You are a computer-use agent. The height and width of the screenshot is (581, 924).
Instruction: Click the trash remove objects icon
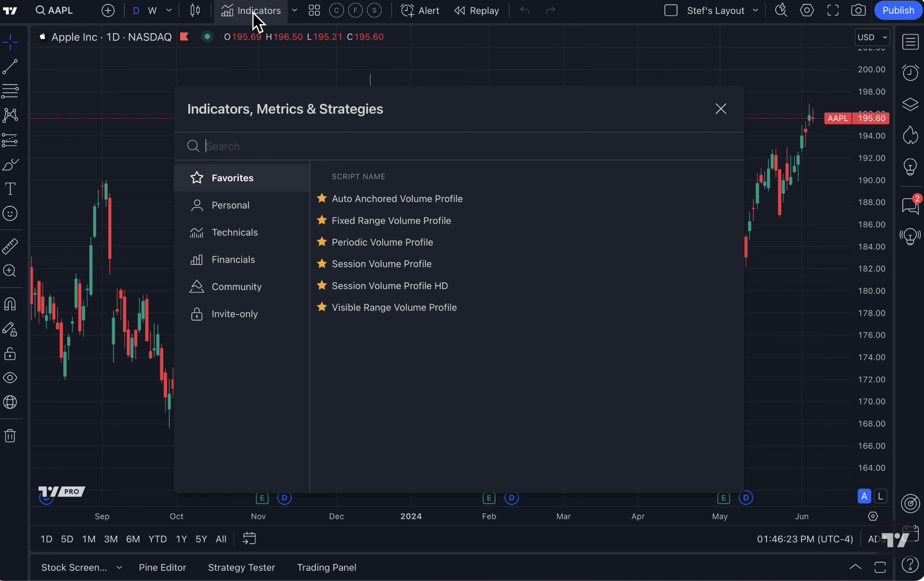pos(10,436)
